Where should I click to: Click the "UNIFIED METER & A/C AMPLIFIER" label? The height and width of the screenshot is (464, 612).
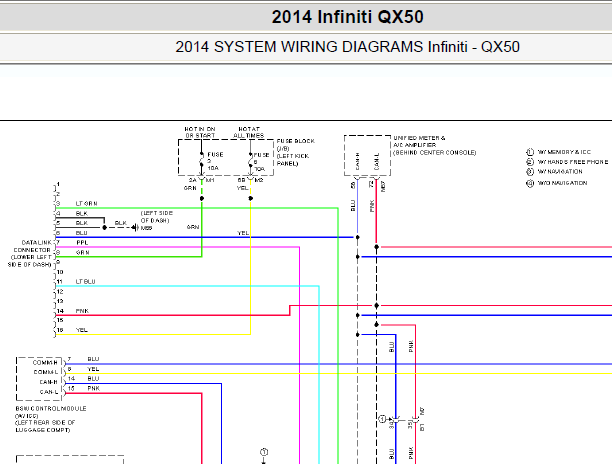coord(420,141)
